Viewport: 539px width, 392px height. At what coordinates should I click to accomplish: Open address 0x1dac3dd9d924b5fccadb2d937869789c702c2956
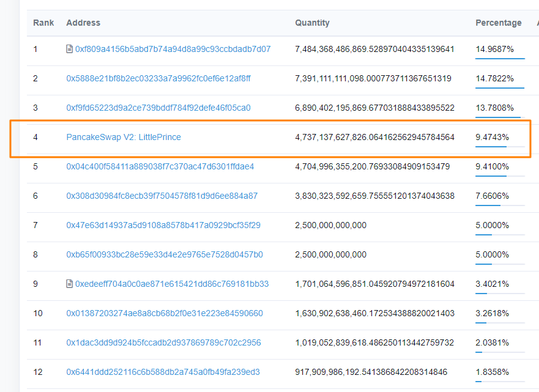163,342
